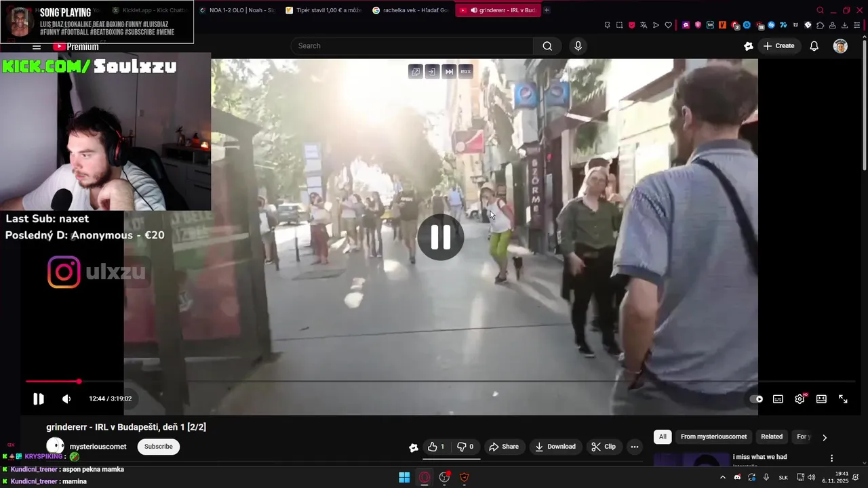The image size is (868, 488).
Task: Switch player to theater mode
Action: click(821, 399)
